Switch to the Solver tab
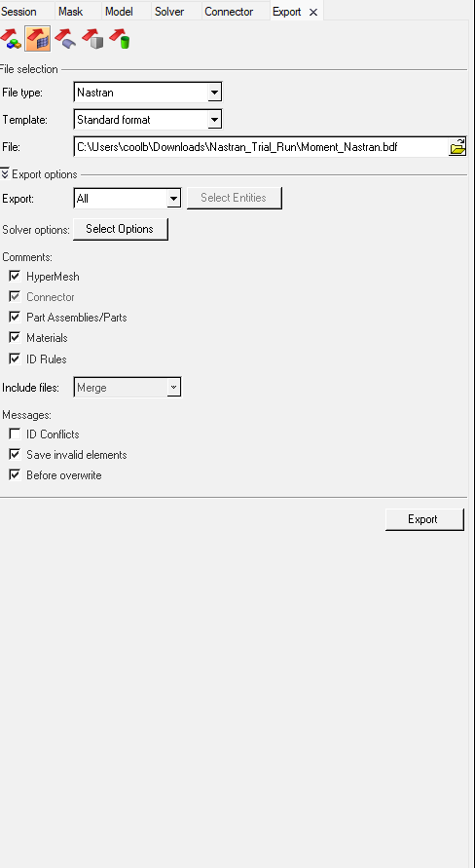This screenshot has height=868, width=475. tap(169, 12)
